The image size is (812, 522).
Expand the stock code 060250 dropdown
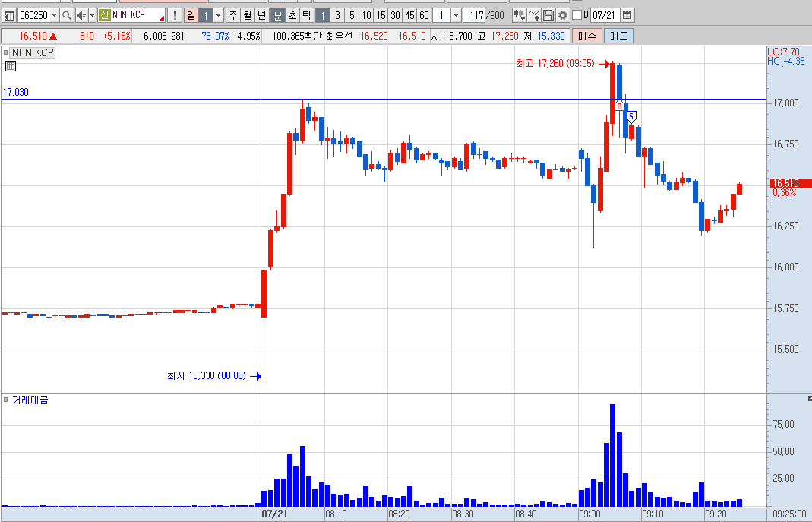(x=54, y=15)
